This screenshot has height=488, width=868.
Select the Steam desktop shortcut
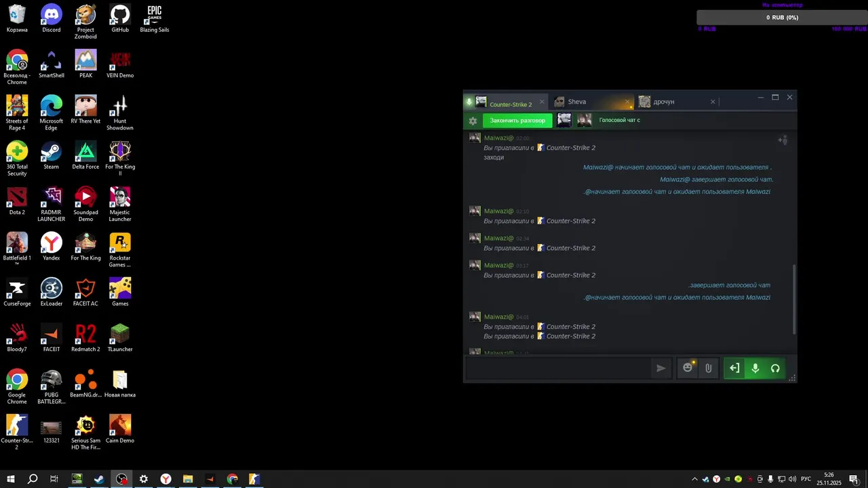pyautogui.click(x=52, y=155)
